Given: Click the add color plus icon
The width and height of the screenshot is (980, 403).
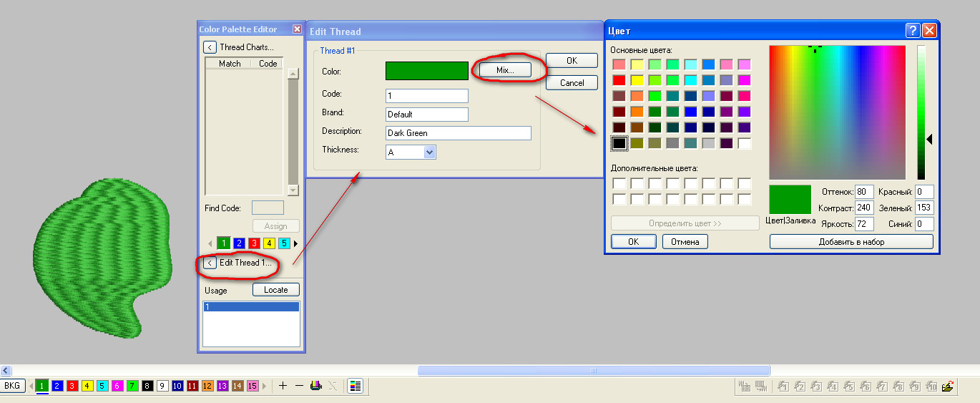Looking at the screenshot, I should (x=283, y=386).
